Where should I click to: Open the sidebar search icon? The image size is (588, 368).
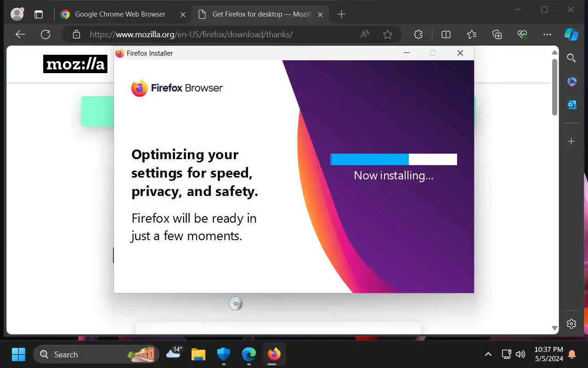tap(571, 58)
